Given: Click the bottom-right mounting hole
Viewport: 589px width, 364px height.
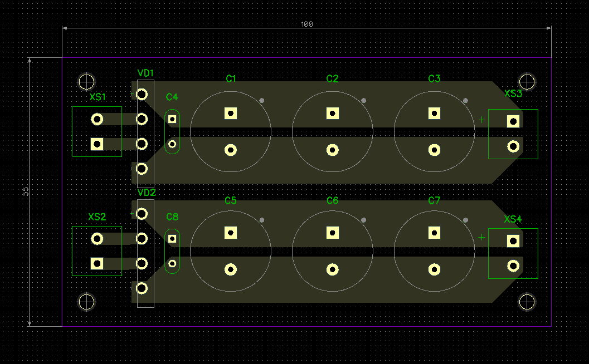Looking at the screenshot, I should (527, 302).
